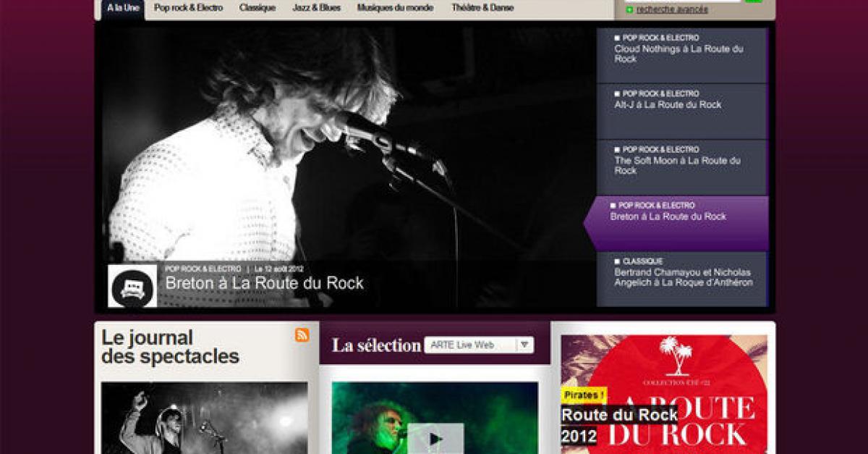Viewport: 868px width, 454px height.
Task: Select the Classique tab
Action: [258, 8]
